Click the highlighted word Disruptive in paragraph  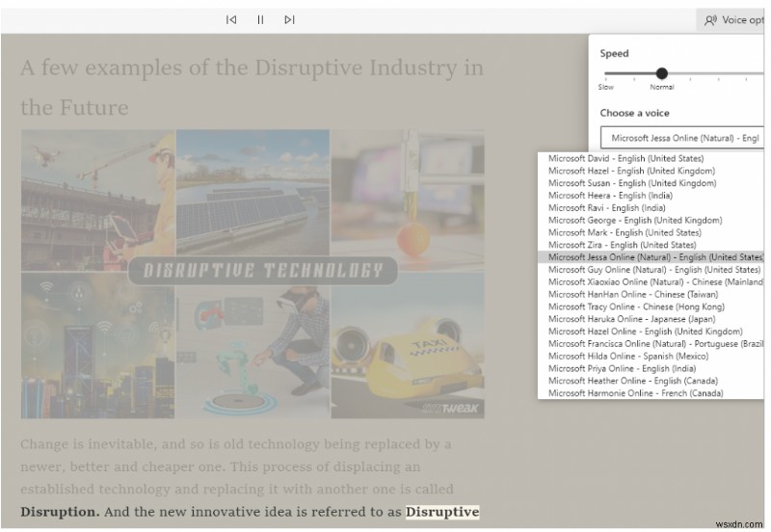(442, 512)
